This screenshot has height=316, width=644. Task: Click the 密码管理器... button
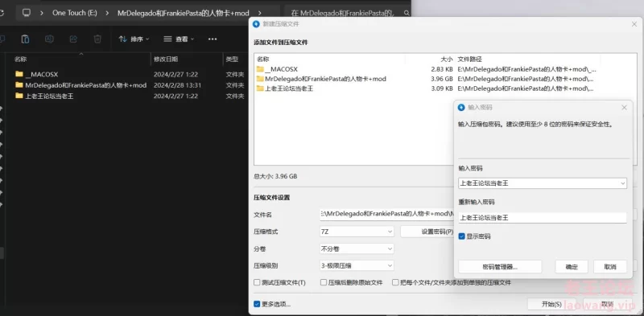coord(500,267)
